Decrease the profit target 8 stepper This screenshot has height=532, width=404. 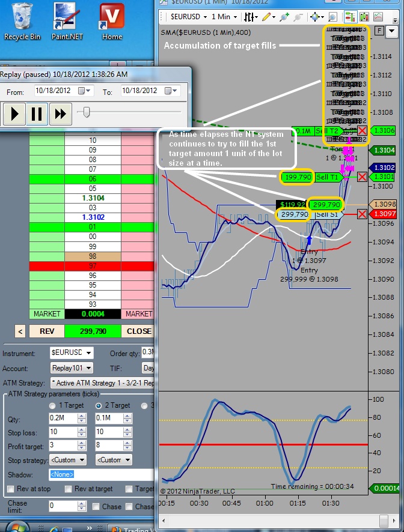[127, 449]
